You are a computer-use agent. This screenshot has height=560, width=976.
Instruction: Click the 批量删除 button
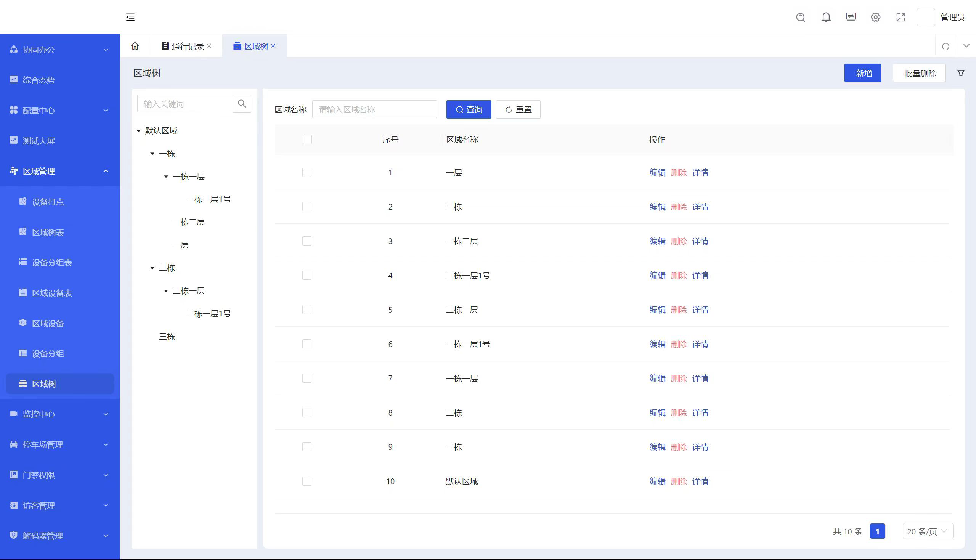pos(919,73)
